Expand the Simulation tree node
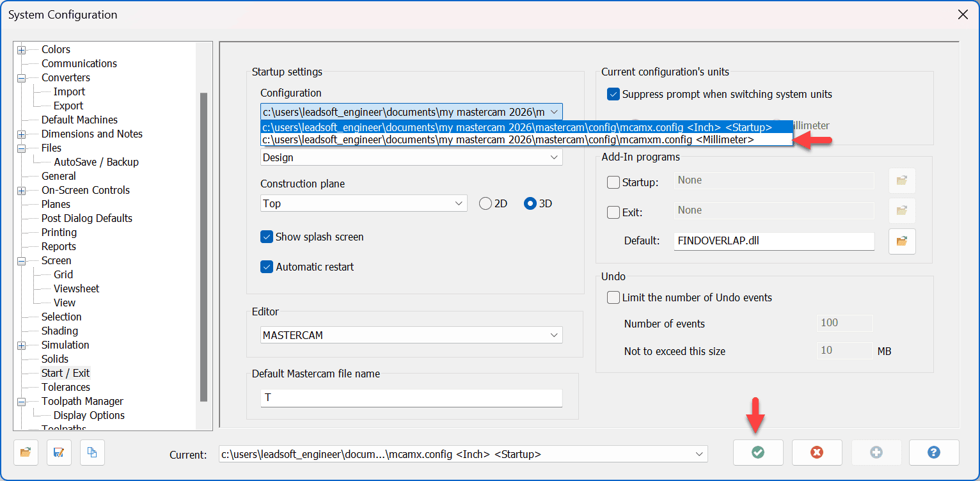The height and width of the screenshot is (481, 980). pos(21,345)
